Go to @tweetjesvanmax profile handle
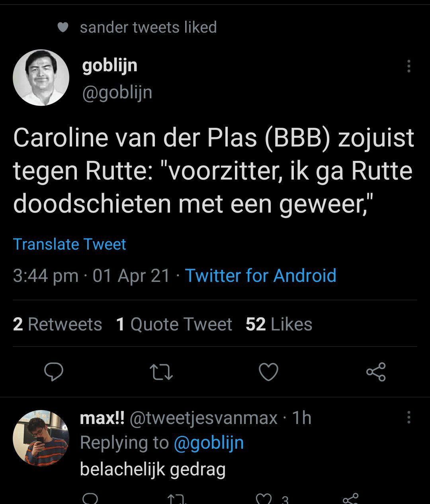Screen dimensions: 430x504 [x=203, y=418]
